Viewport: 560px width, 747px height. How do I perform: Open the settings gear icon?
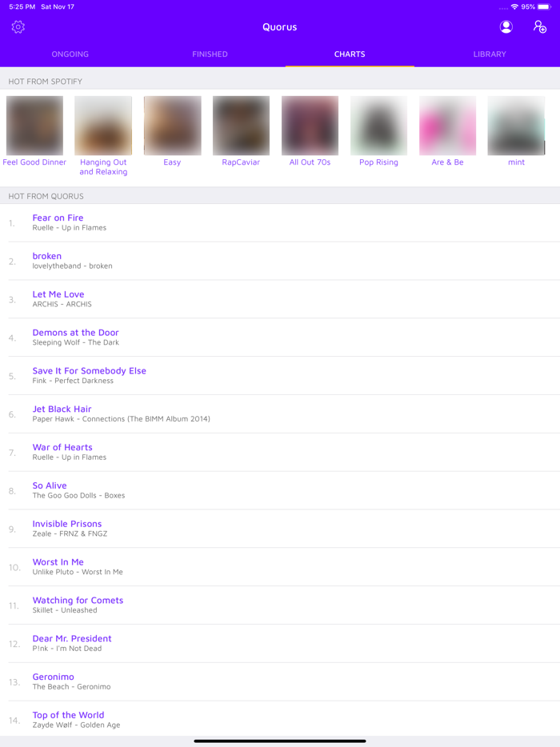[x=18, y=26]
